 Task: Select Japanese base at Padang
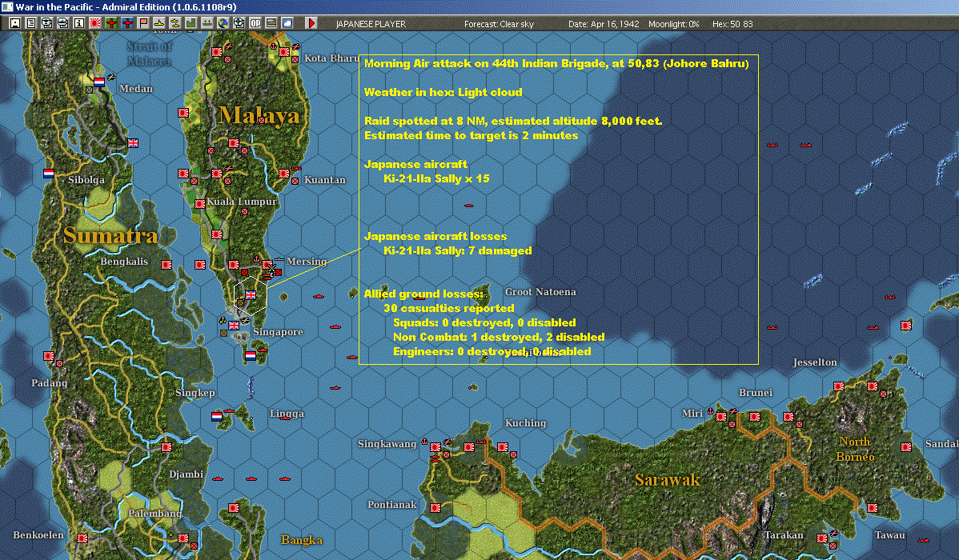48,356
